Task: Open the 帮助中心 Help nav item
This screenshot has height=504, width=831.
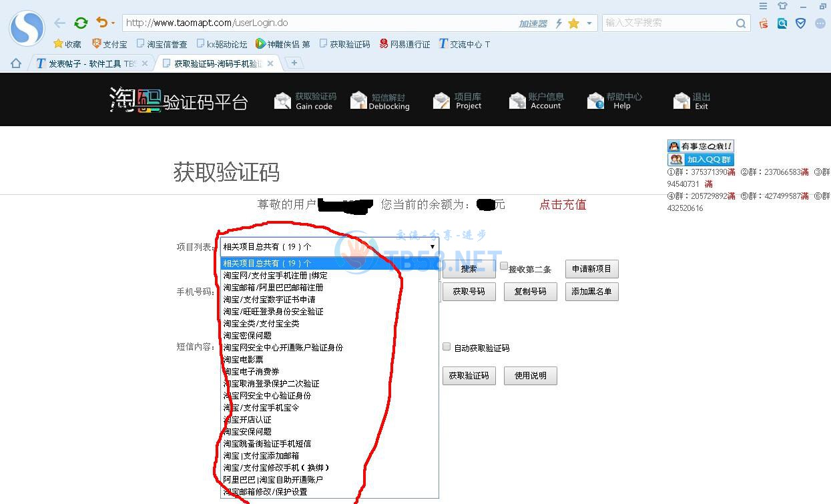Action: 615,101
